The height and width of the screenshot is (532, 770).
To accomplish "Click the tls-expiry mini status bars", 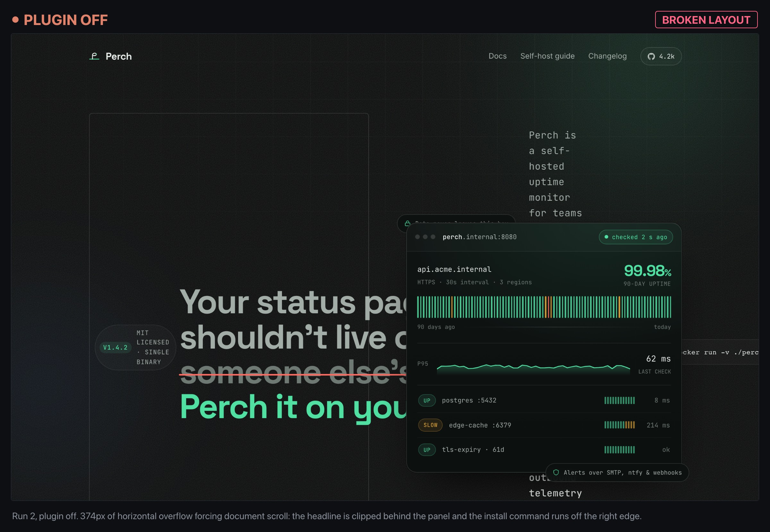I will [620, 450].
